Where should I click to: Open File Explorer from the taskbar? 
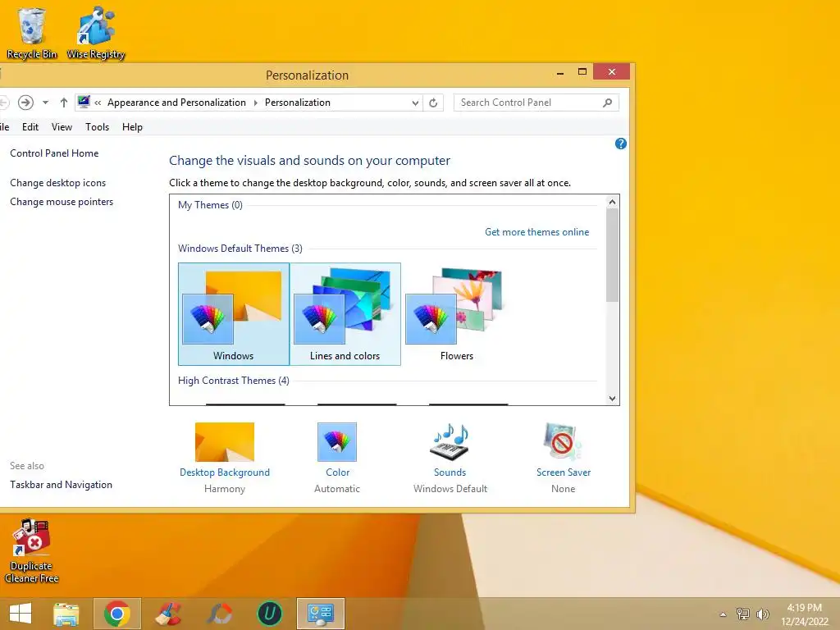(66, 614)
